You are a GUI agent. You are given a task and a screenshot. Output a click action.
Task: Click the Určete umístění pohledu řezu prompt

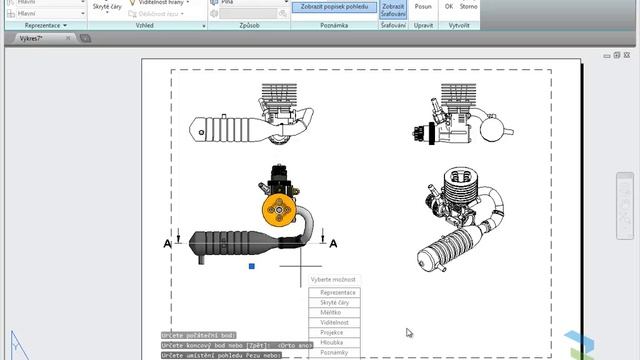[221, 356]
